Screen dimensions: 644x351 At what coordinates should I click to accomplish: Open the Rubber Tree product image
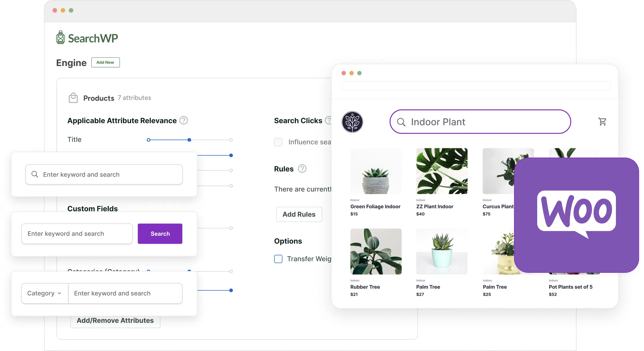(x=376, y=251)
